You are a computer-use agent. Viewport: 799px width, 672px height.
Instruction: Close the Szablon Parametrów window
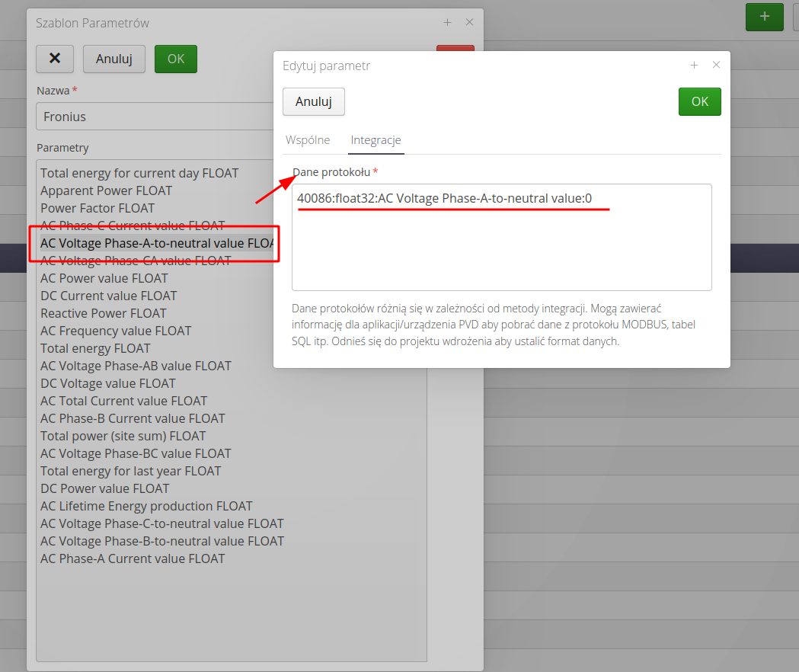pyautogui.click(x=469, y=23)
